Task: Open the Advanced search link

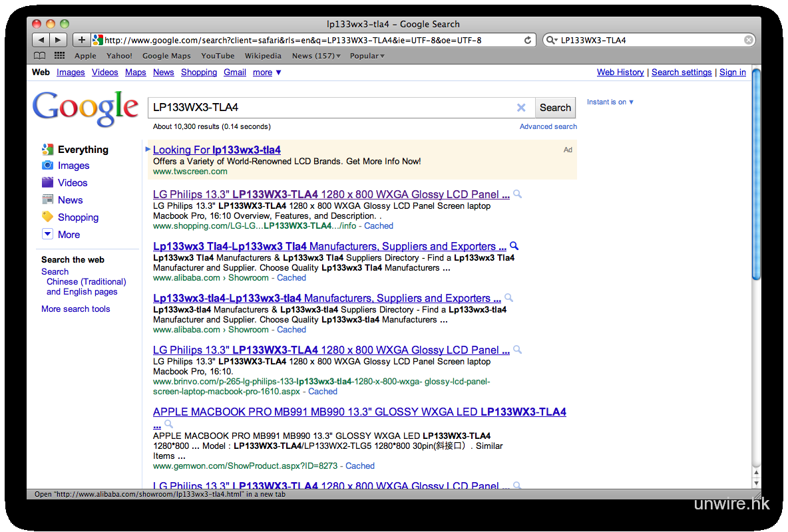Action: pos(548,126)
